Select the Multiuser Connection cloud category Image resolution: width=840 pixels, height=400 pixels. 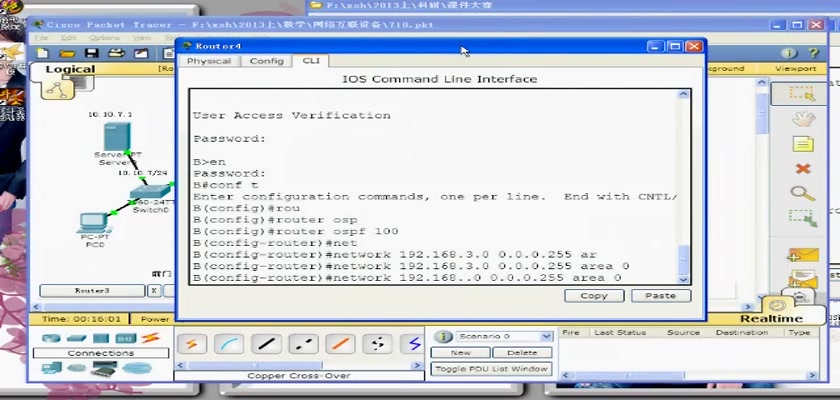click(x=137, y=368)
